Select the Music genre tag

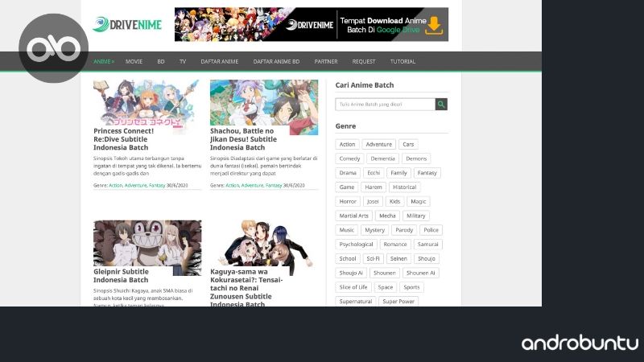pyautogui.click(x=347, y=230)
